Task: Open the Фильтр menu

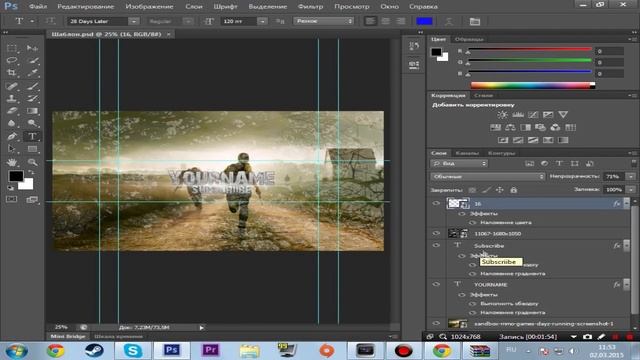Action: pos(310,7)
